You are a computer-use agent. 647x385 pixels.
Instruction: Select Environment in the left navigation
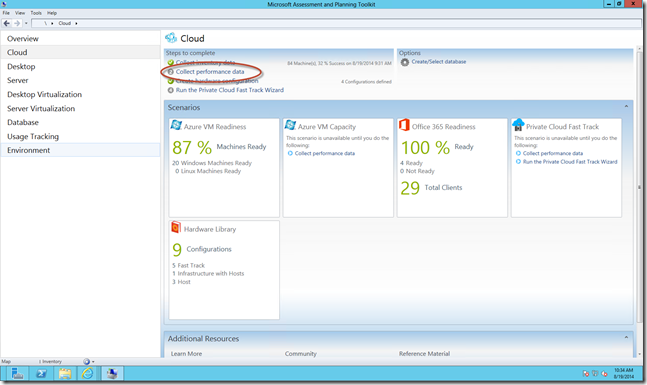(x=80, y=150)
